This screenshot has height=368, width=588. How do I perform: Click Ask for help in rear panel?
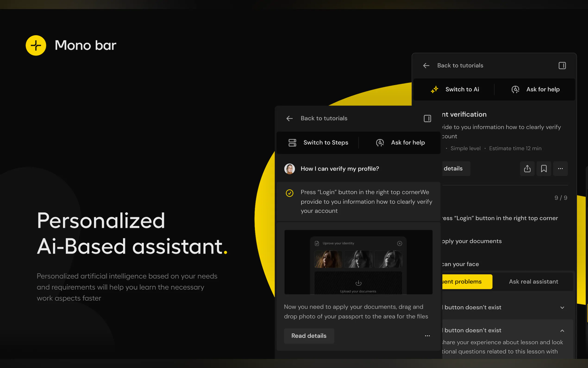[x=535, y=89]
